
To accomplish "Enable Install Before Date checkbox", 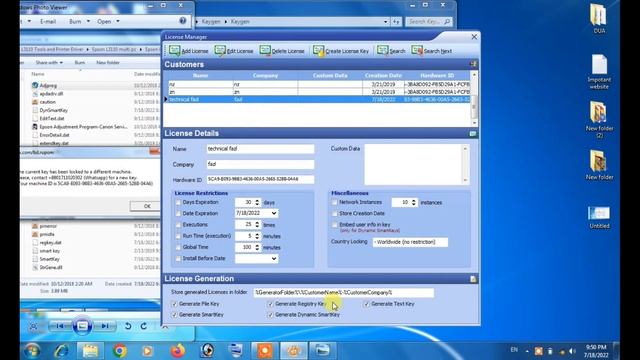I will point(178,258).
